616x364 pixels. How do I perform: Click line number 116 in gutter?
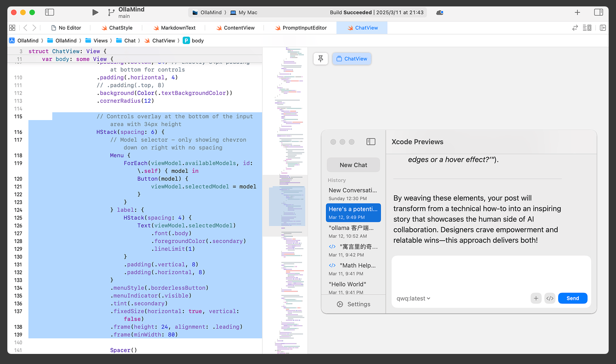click(18, 132)
